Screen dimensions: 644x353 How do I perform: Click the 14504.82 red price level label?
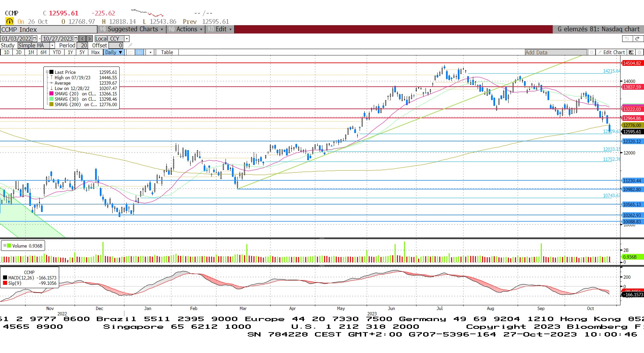632,63
